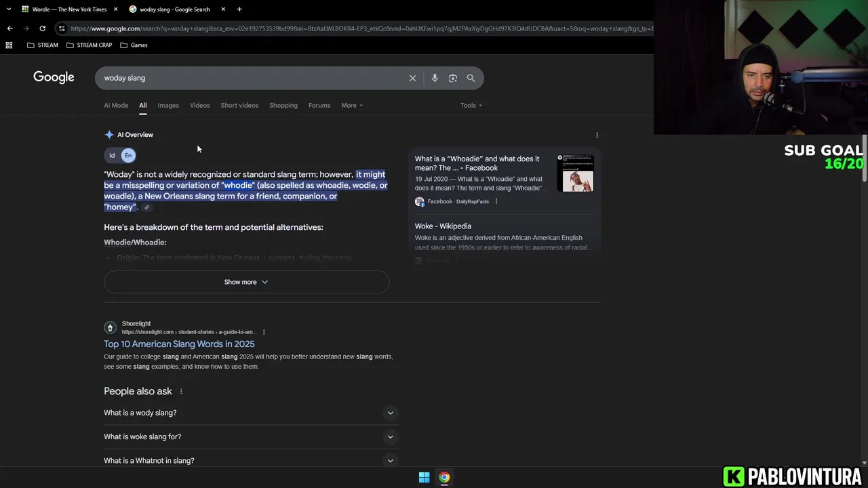Image resolution: width=868 pixels, height=488 pixels.
Task: Open AI Overview three-dot options
Action: pos(597,135)
